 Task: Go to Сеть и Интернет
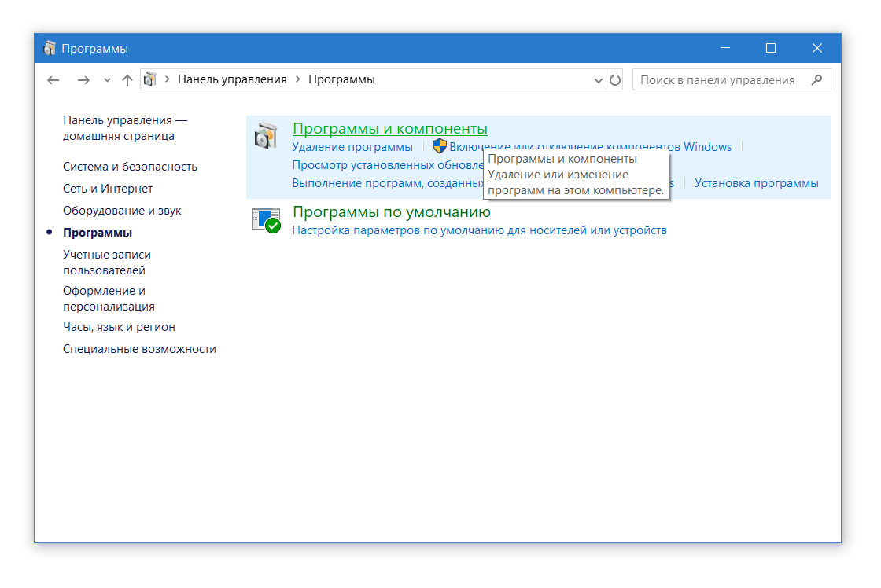[108, 189]
